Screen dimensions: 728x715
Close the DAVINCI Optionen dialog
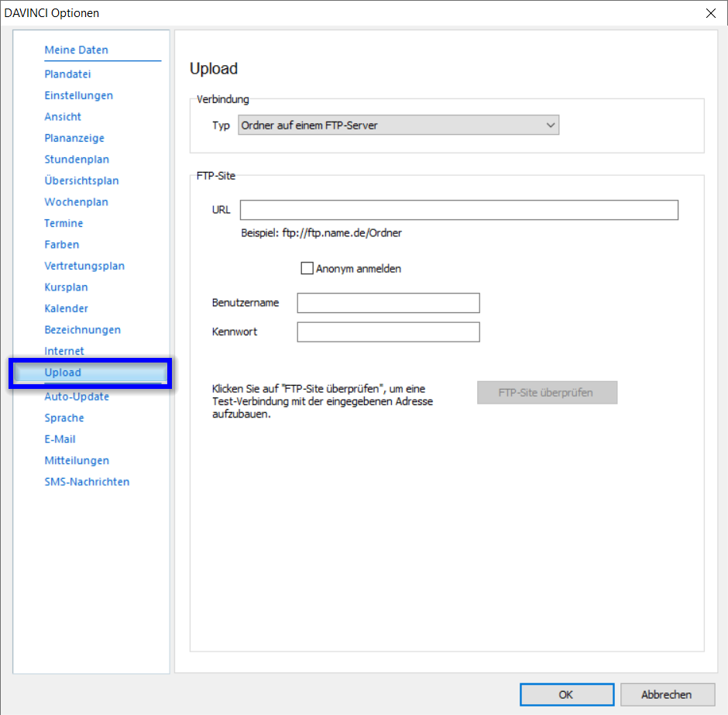pyautogui.click(x=710, y=13)
